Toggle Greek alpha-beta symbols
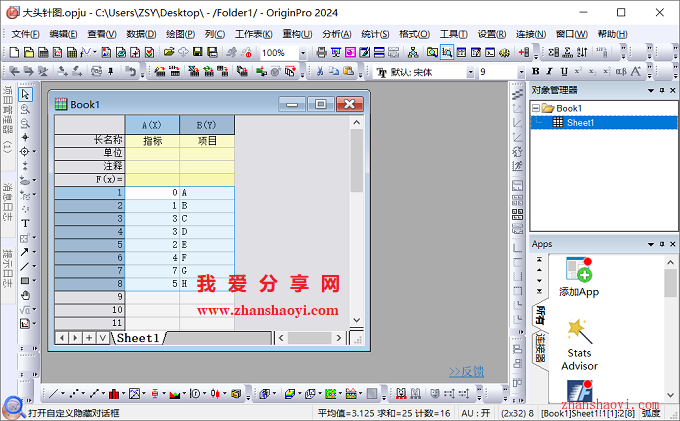Image resolution: width=680 pixels, height=421 pixels. click(x=621, y=72)
